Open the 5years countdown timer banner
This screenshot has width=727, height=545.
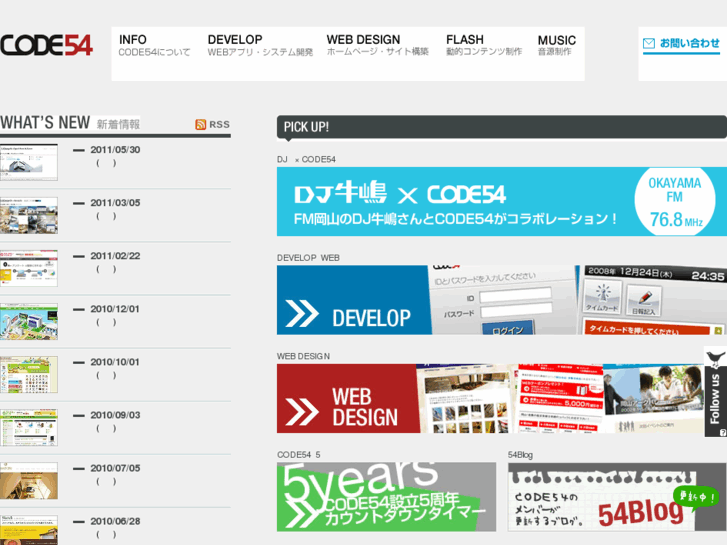tap(386, 497)
